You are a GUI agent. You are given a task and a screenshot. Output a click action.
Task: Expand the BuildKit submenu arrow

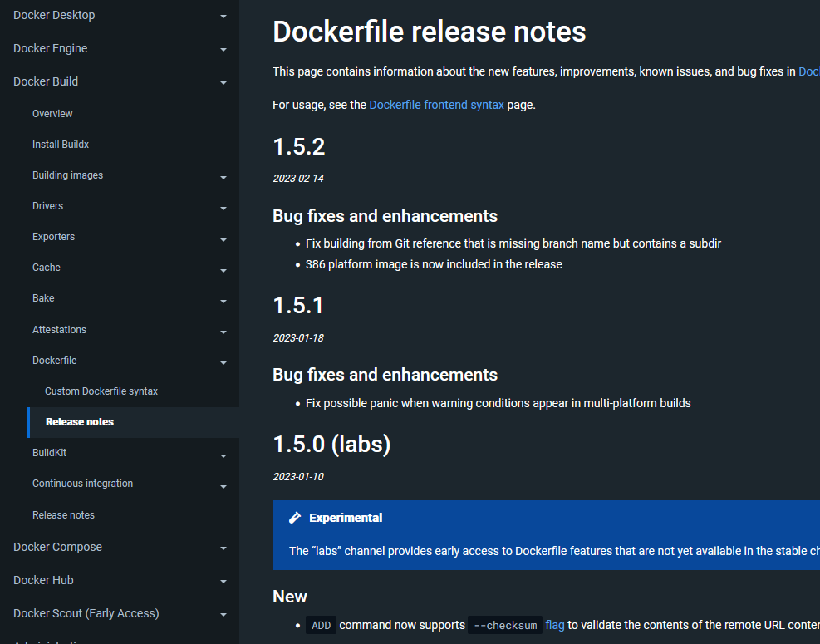click(x=223, y=455)
